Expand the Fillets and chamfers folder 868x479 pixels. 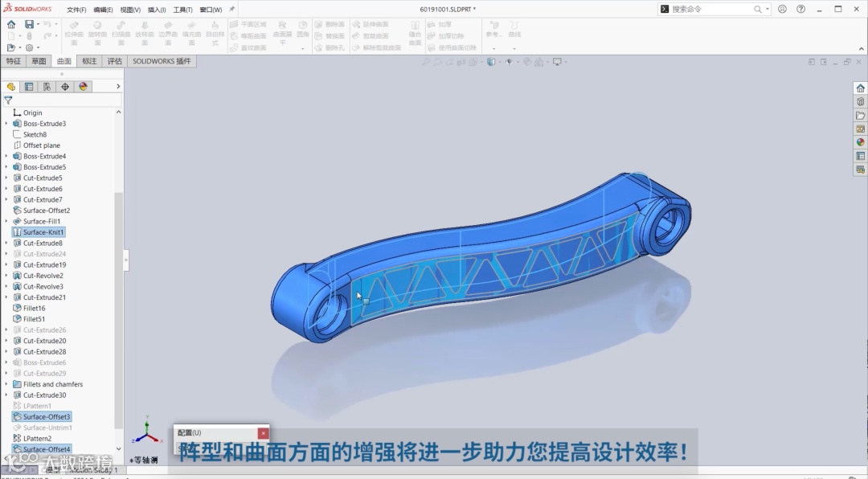(x=6, y=383)
